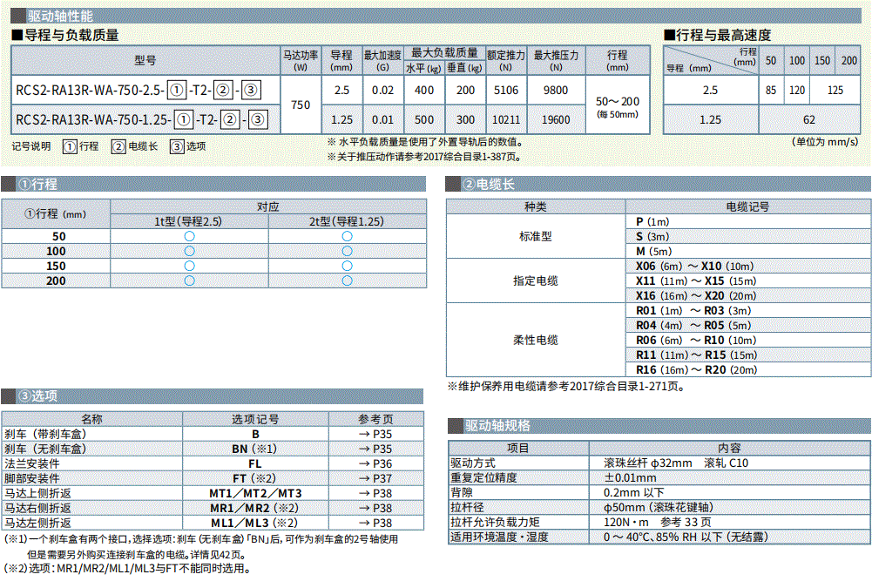Click cable code S (3m)
Viewport: 872px width, 588px height.
[x=652, y=236]
